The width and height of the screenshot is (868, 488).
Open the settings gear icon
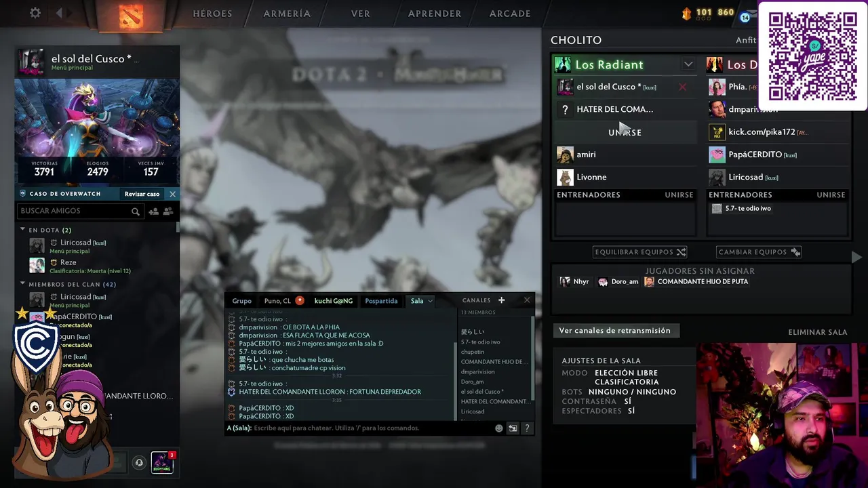[35, 13]
